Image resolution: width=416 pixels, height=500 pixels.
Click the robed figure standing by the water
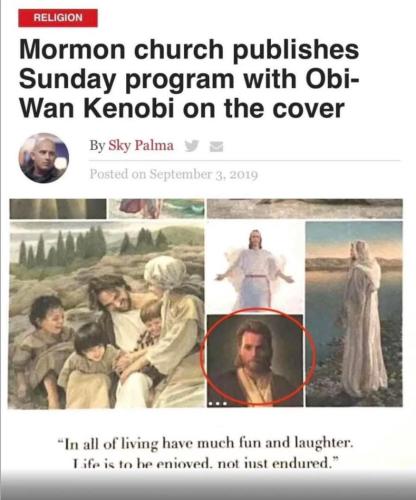click(x=354, y=314)
